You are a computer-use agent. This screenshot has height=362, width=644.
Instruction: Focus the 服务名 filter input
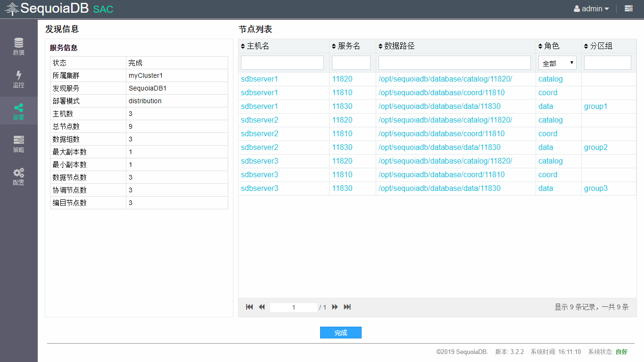pyautogui.click(x=351, y=63)
